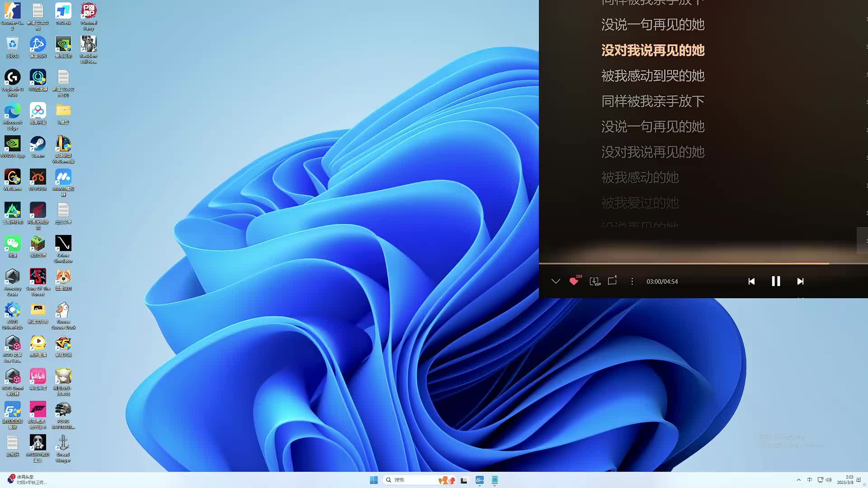
Task: Click the taskbar search box
Action: click(407, 480)
